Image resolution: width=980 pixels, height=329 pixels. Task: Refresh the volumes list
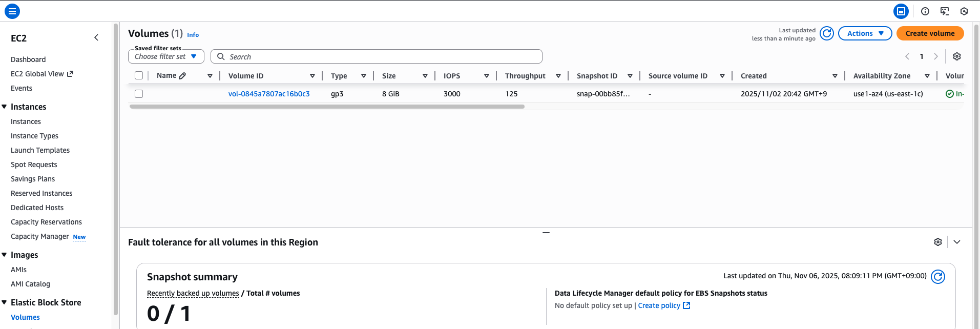827,33
